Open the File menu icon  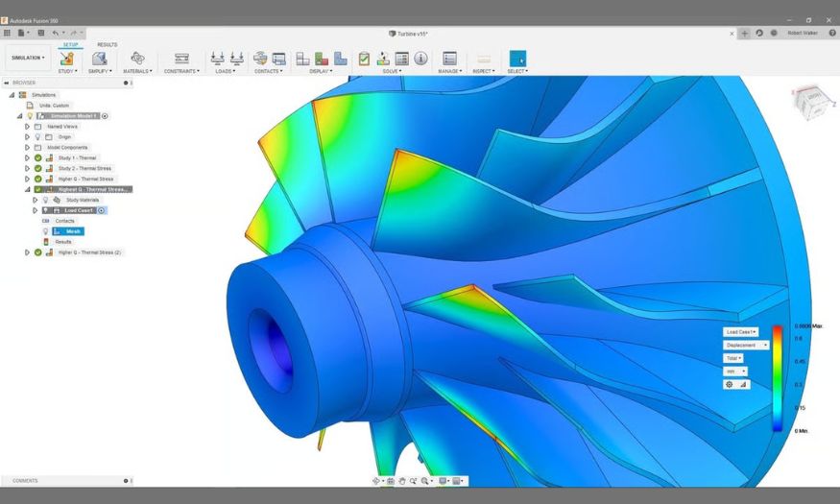click(x=21, y=34)
